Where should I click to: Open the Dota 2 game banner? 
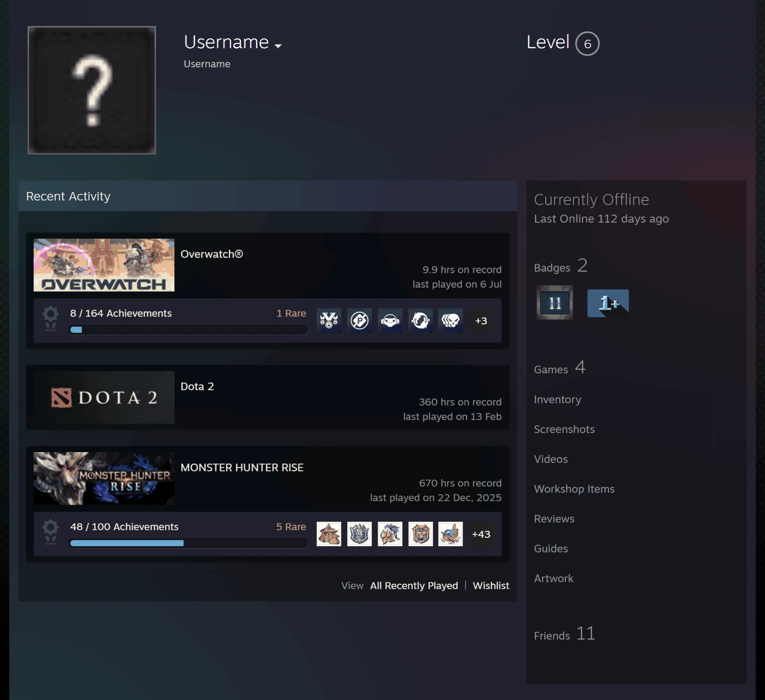[x=104, y=397]
